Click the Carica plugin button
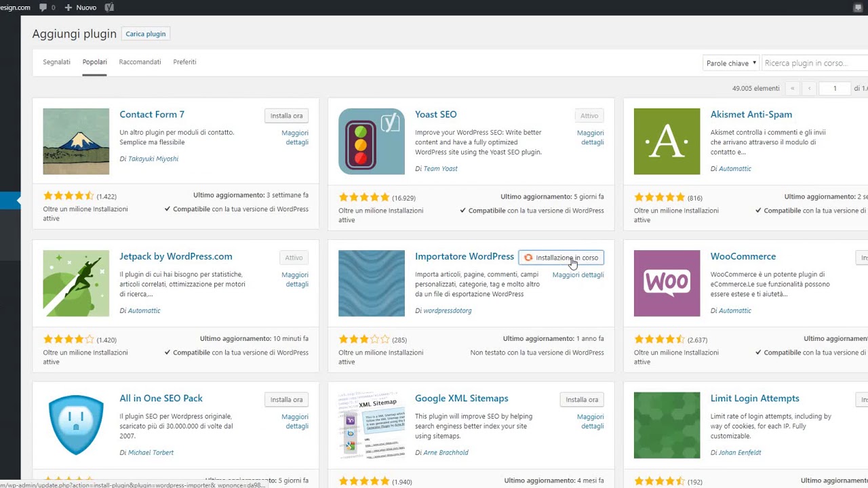The height and width of the screenshot is (488, 868). point(146,34)
